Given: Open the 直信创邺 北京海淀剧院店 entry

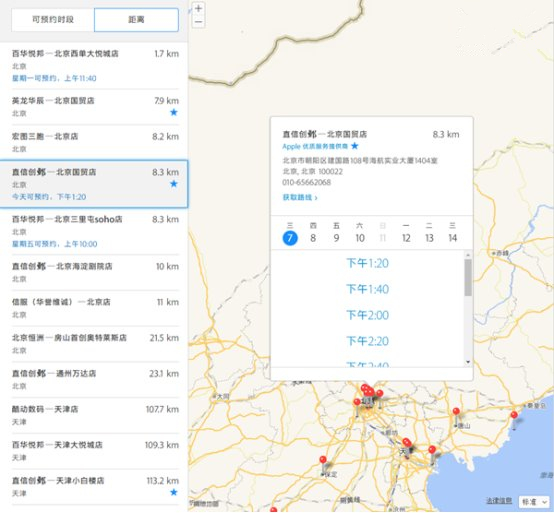Looking at the screenshot, I should (x=94, y=272).
